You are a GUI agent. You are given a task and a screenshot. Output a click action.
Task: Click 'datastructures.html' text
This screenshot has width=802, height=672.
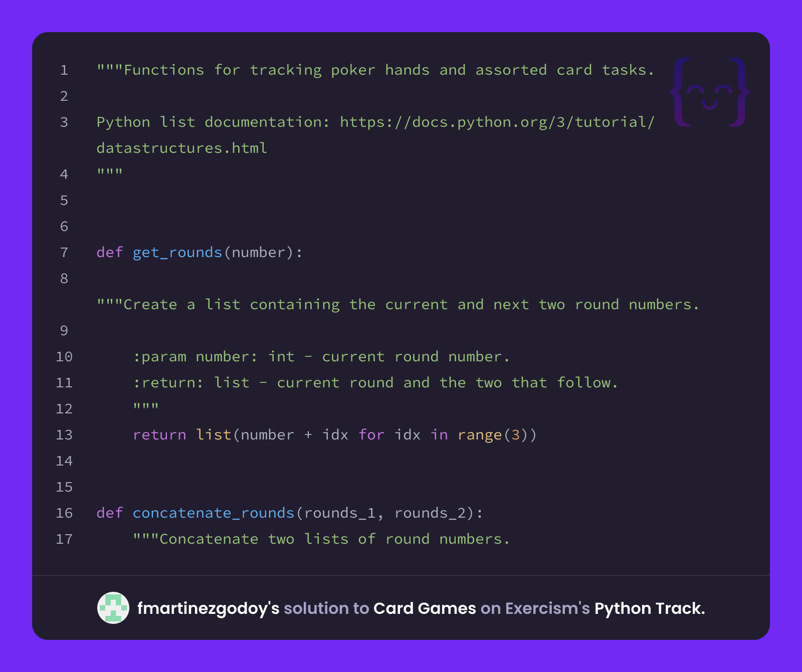[x=182, y=148]
